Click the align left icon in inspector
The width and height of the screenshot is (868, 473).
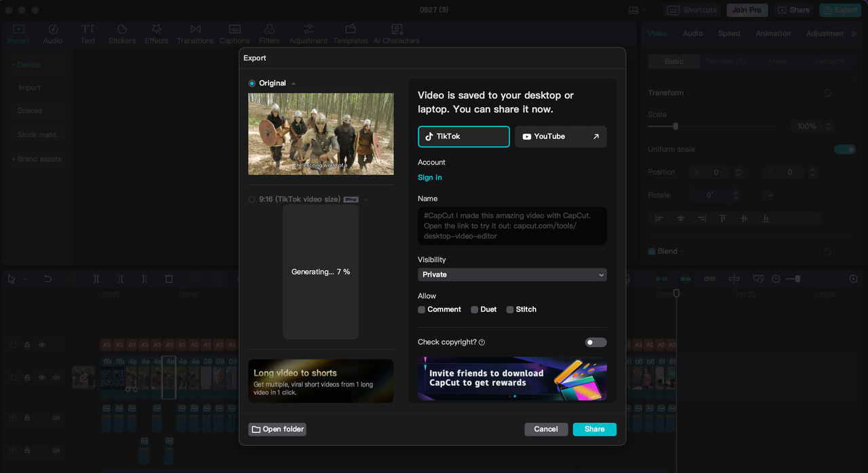[658, 218]
